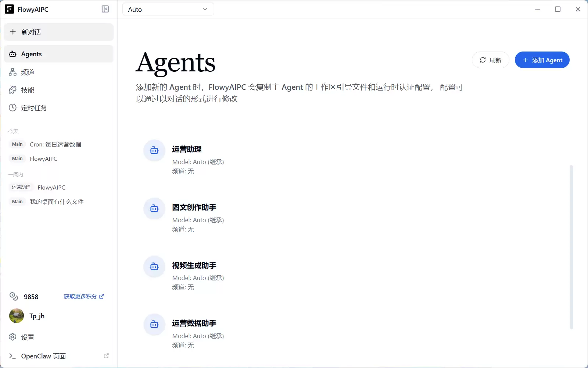Open the 频道 section in the sidebar
This screenshot has width=588, height=368.
click(x=28, y=72)
